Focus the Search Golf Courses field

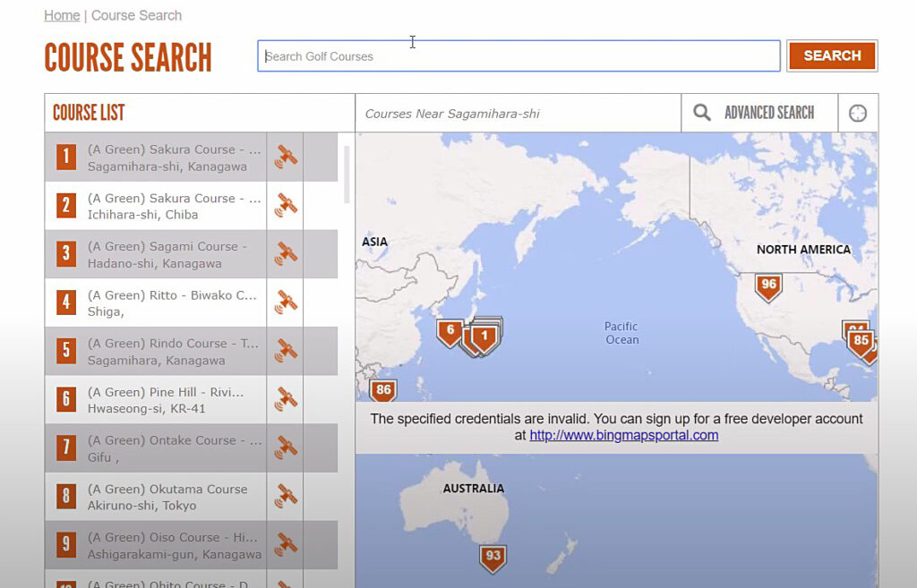pyautogui.click(x=518, y=56)
